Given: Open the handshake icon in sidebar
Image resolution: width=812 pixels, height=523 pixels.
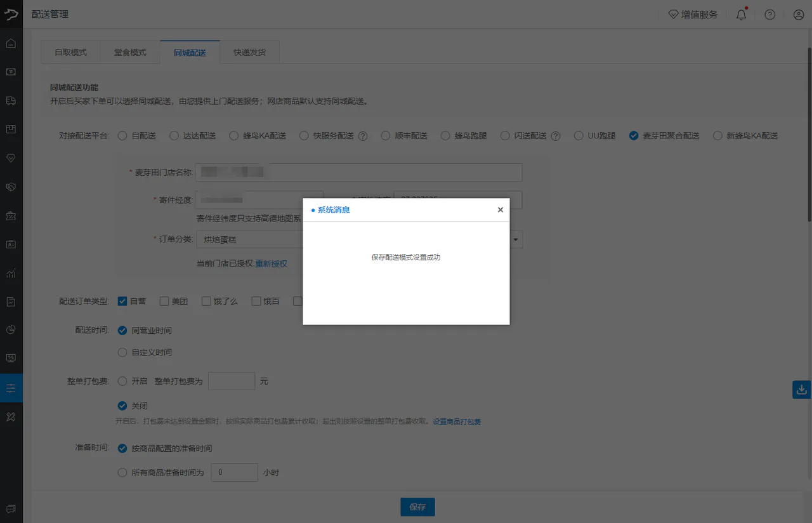Looking at the screenshot, I should point(11,187).
